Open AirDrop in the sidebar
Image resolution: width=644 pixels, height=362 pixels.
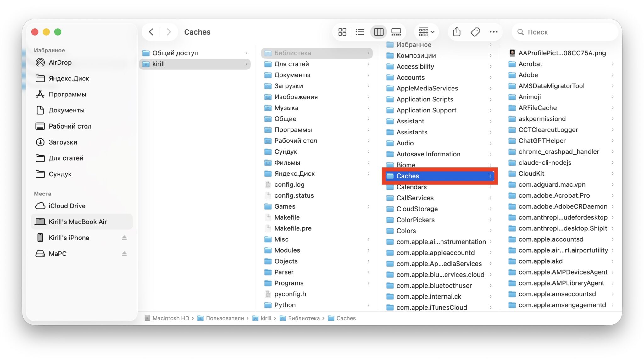(82, 63)
